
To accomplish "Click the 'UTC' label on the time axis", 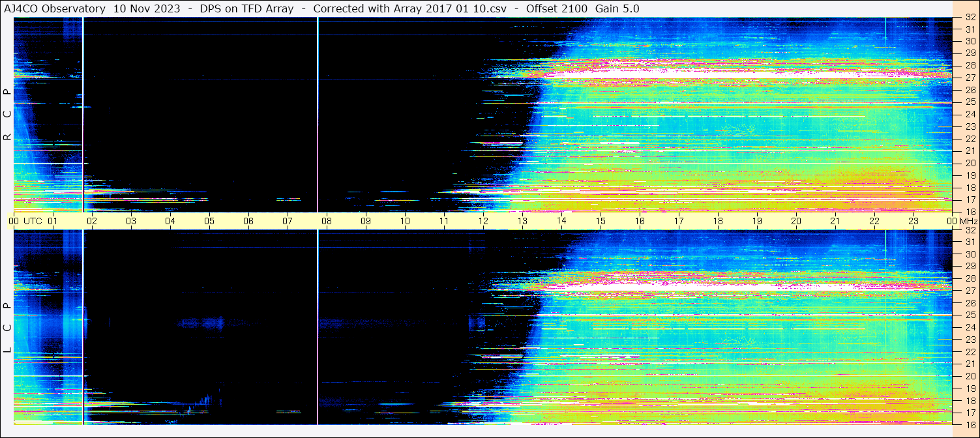I will pyautogui.click(x=33, y=221).
